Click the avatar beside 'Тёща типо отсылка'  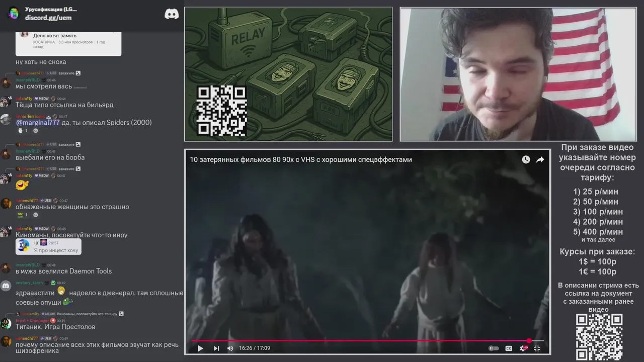click(x=6, y=102)
